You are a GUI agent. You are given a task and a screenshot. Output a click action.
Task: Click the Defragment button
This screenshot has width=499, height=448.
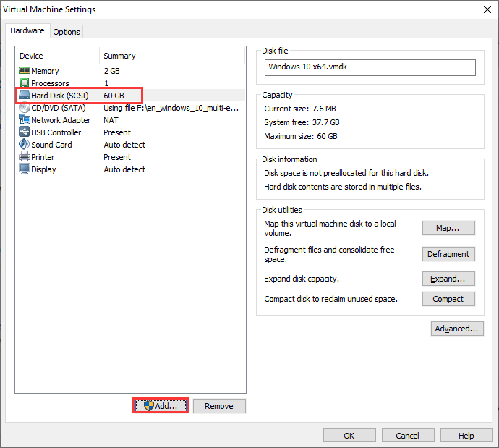pyautogui.click(x=448, y=254)
